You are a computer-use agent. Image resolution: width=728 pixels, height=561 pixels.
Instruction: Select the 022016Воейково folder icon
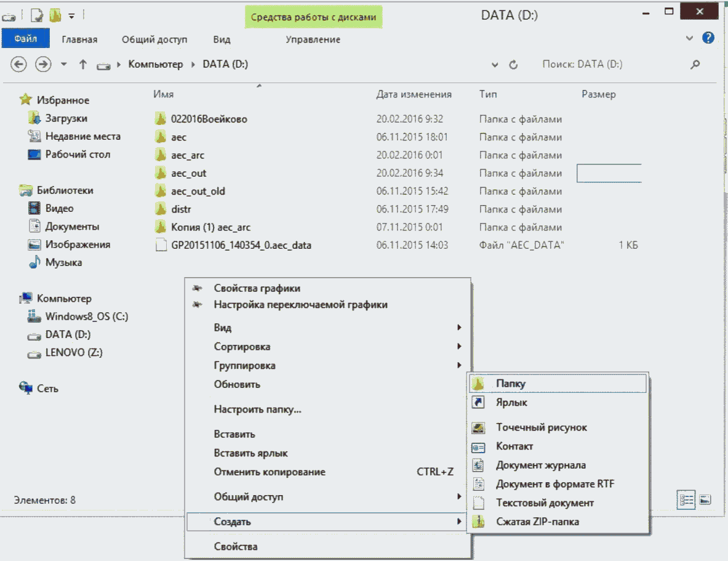(x=160, y=118)
